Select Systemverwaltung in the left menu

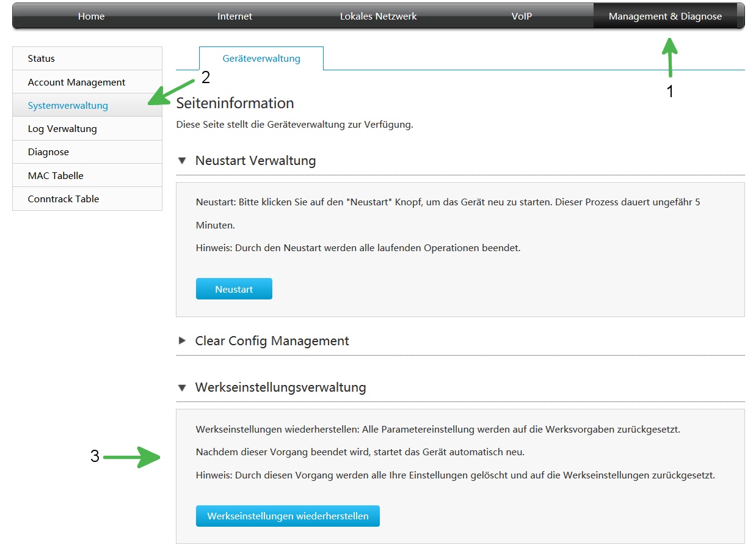point(68,106)
